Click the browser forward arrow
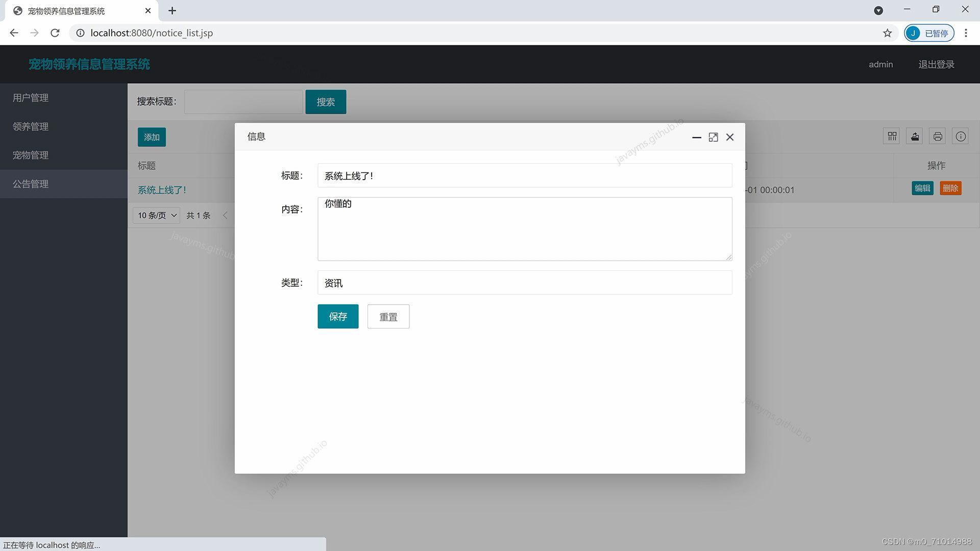 pyautogui.click(x=34, y=33)
